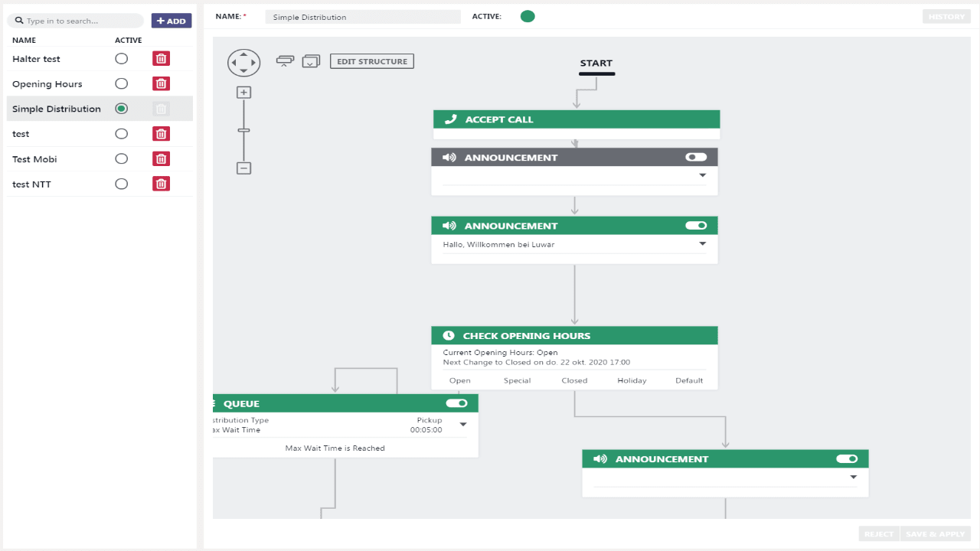Remove the test NTT workflow

(161, 184)
